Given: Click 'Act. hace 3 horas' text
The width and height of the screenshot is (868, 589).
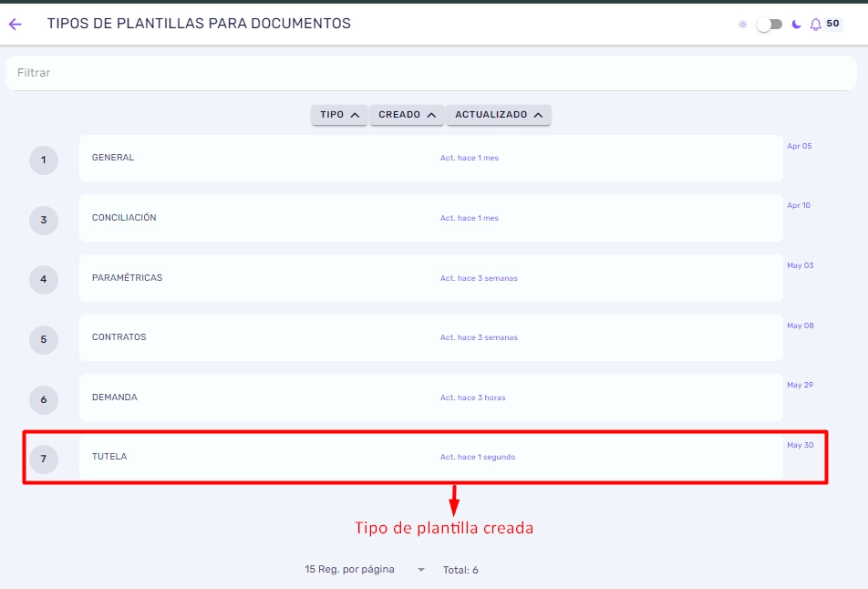Looking at the screenshot, I should pyautogui.click(x=472, y=398).
